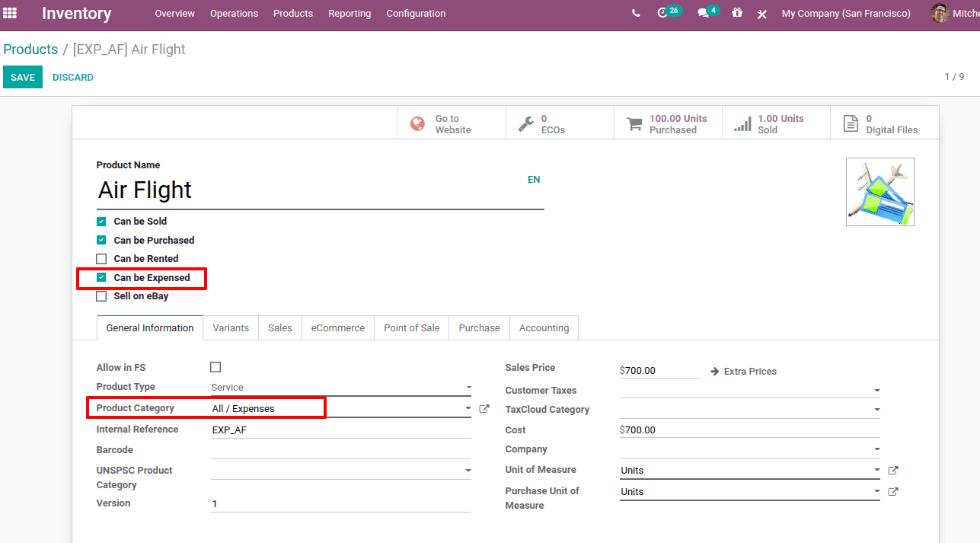Viewport: 980px width, 543px height.
Task: Click the ECOs wrench icon
Action: coord(525,123)
